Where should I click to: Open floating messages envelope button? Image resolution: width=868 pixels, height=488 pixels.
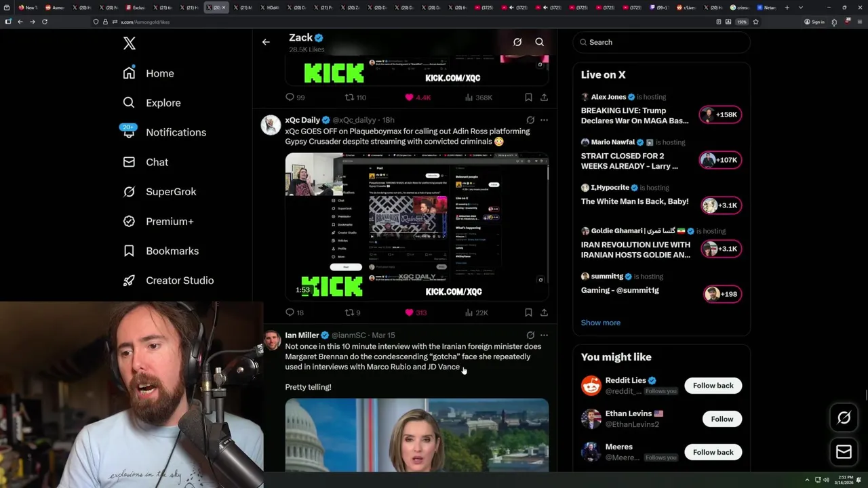coord(844,452)
